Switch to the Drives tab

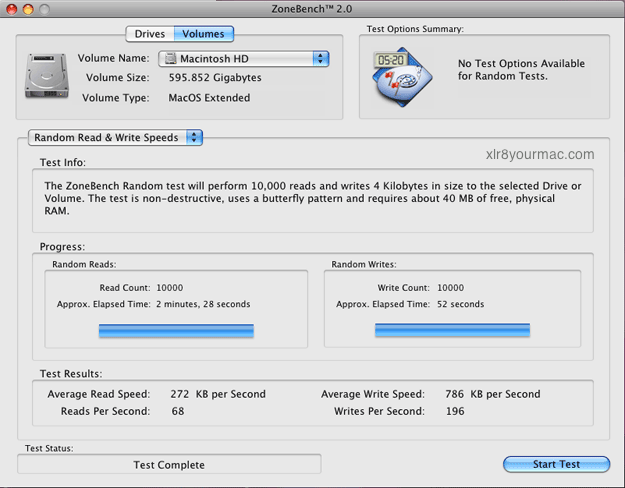tap(150, 34)
